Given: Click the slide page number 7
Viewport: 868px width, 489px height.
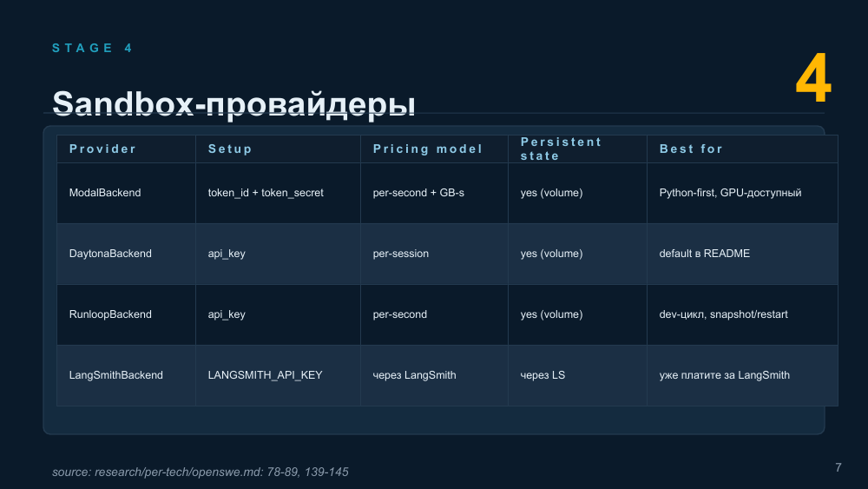Looking at the screenshot, I should 838,468.
